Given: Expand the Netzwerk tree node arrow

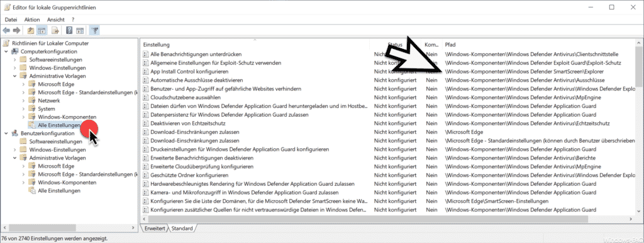Looking at the screenshot, I should click(23, 100).
